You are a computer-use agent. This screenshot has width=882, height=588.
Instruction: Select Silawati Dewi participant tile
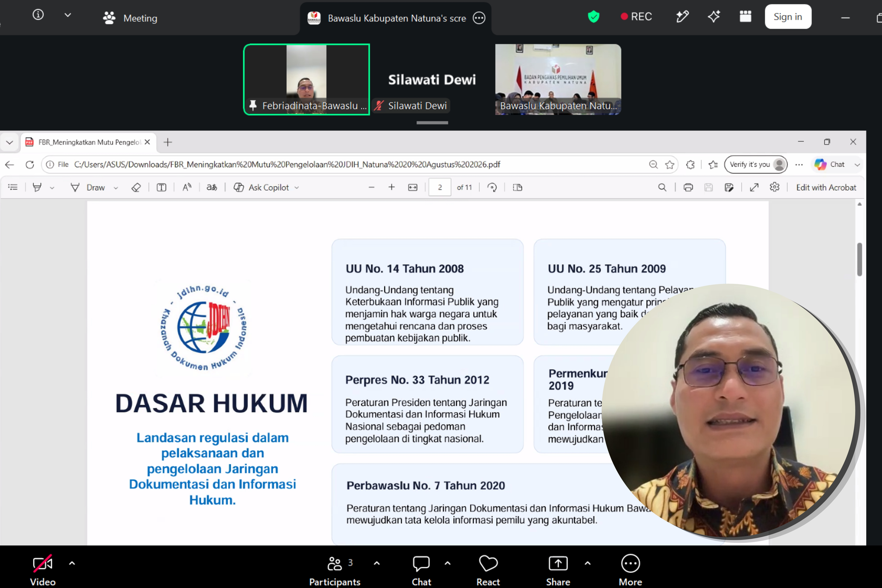tap(432, 80)
